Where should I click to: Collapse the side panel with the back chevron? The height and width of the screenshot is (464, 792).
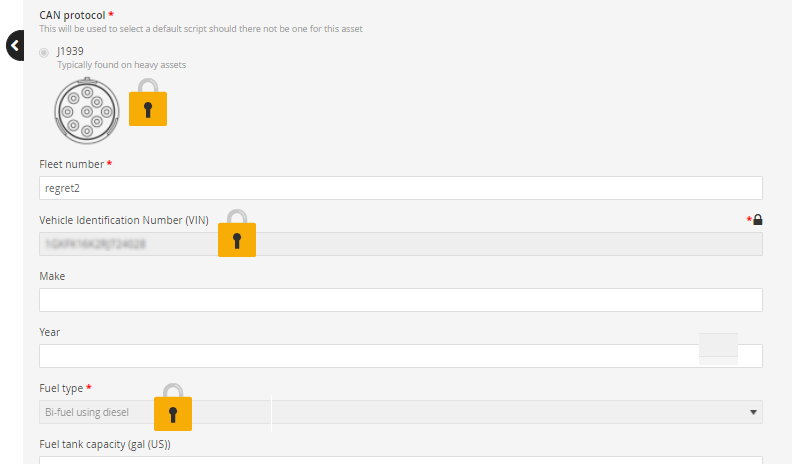[x=13, y=46]
